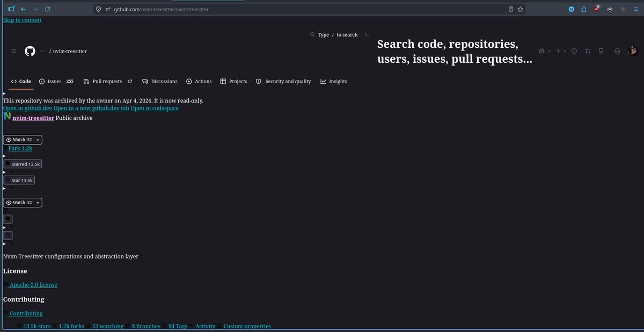Image resolution: width=644 pixels, height=332 pixels.
Task: Bookmark this page with star icon
Action: (x=521, y=9)
